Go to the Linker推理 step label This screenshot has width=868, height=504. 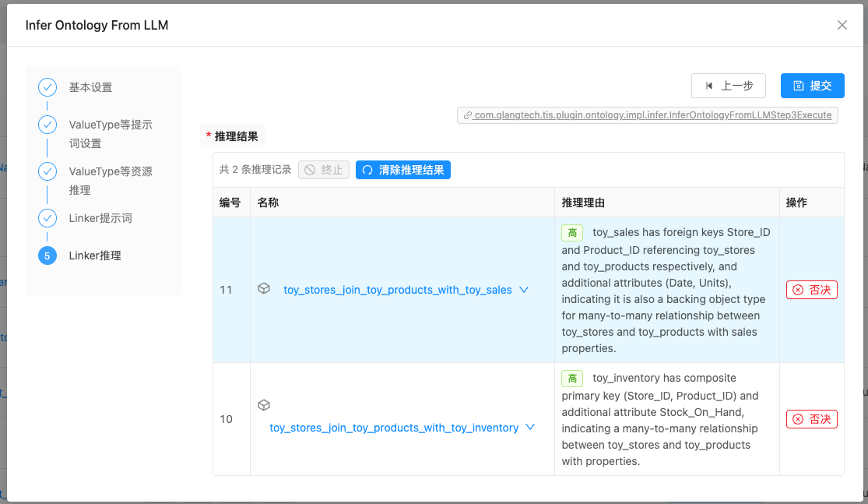[x=95, y=256]
